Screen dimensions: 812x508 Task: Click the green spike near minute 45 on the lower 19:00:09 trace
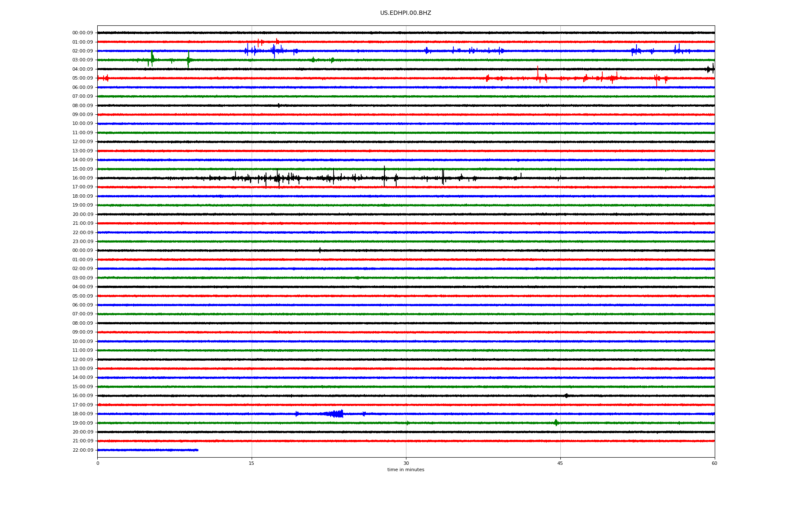(x=556, y=422)
